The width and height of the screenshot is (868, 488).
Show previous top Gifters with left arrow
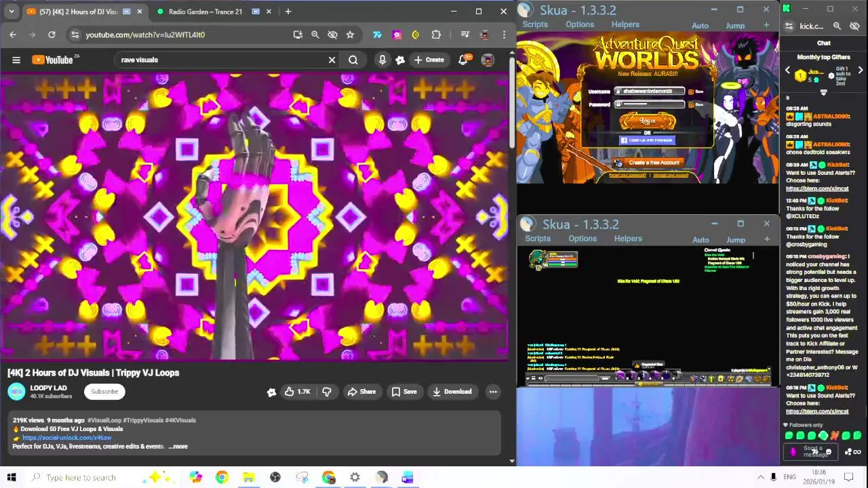[x=787, y=70]
